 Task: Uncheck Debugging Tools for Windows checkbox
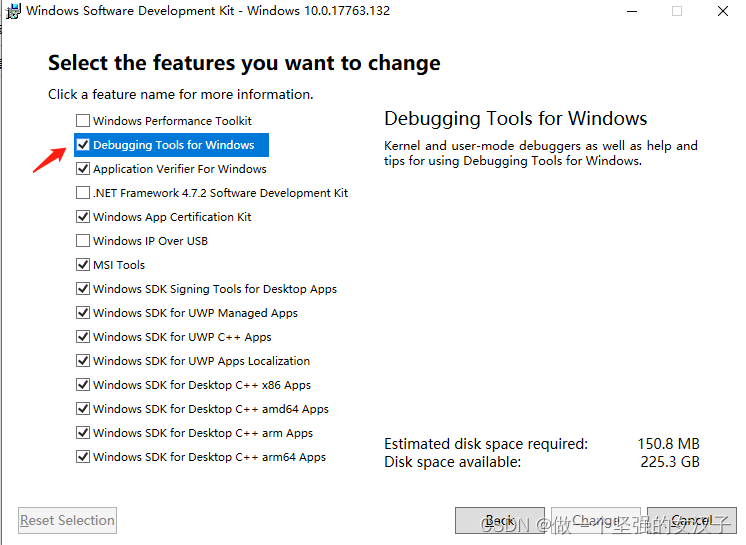point(83,145)
